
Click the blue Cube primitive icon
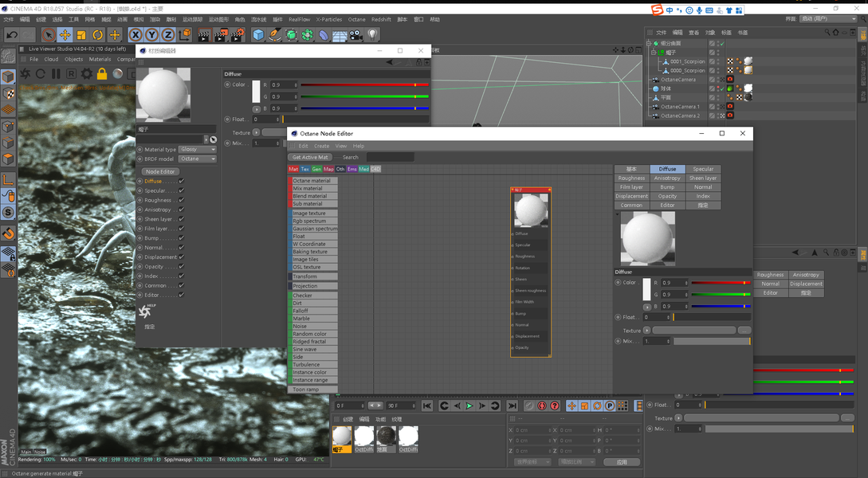(x=258, y=35)
